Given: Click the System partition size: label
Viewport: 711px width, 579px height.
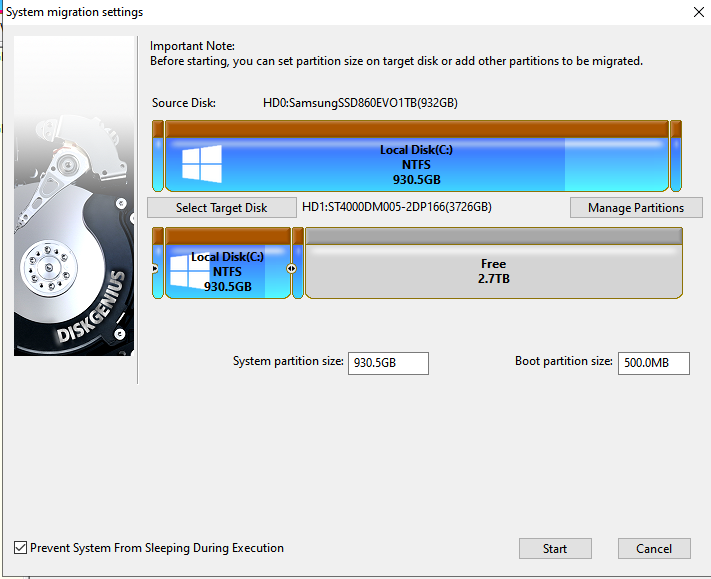Looking at the screenshot, I should [288, 361].
